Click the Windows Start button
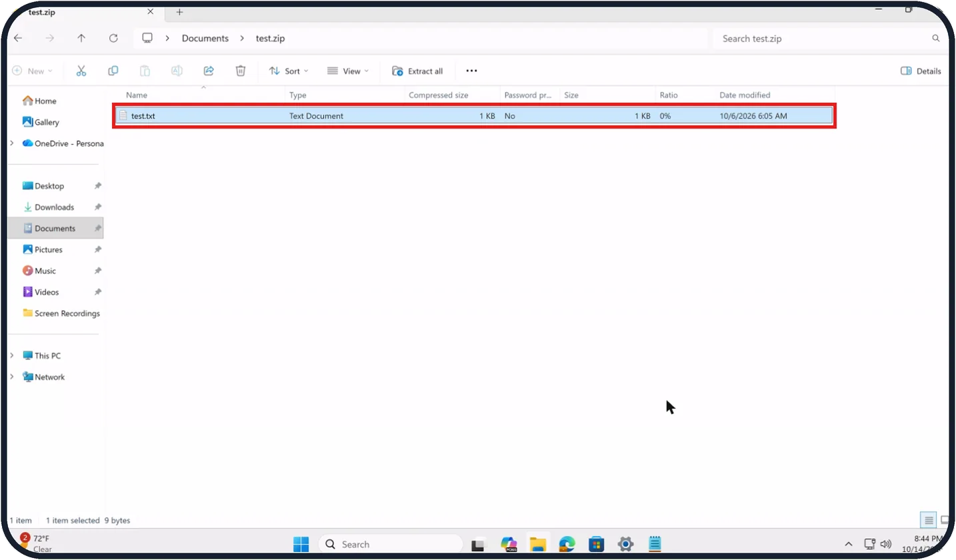 click(x=301, y=544)
